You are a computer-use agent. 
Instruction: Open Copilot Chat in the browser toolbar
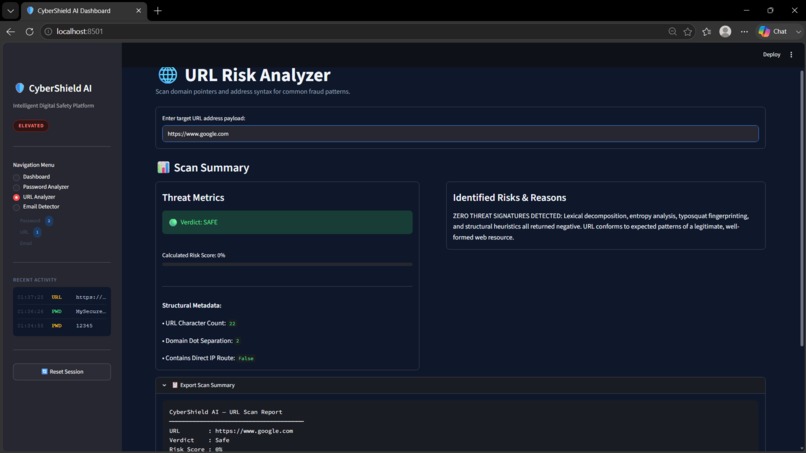773,31
